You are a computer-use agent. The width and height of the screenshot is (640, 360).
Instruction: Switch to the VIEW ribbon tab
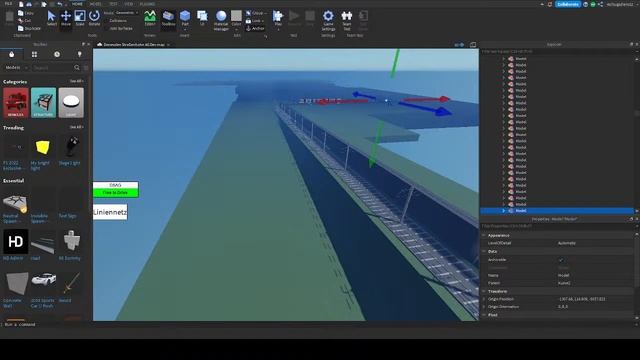tap(129, 4)
